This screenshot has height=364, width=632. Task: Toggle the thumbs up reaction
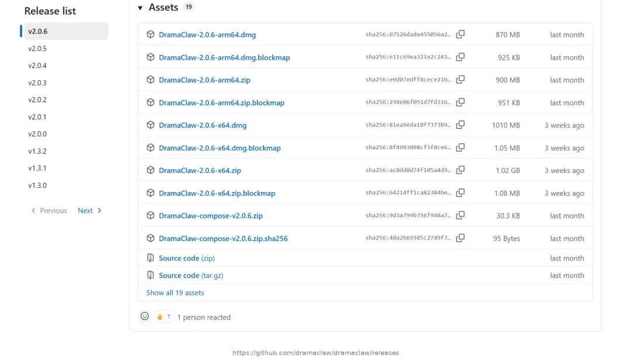[x=164, y=317]
